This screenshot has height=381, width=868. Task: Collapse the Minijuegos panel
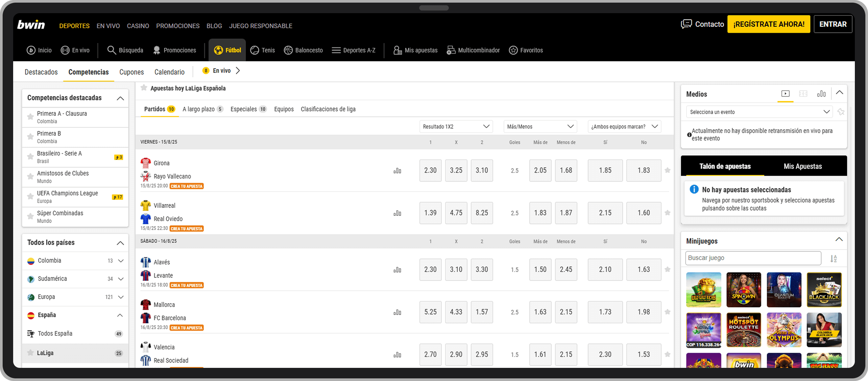point(839,239)
